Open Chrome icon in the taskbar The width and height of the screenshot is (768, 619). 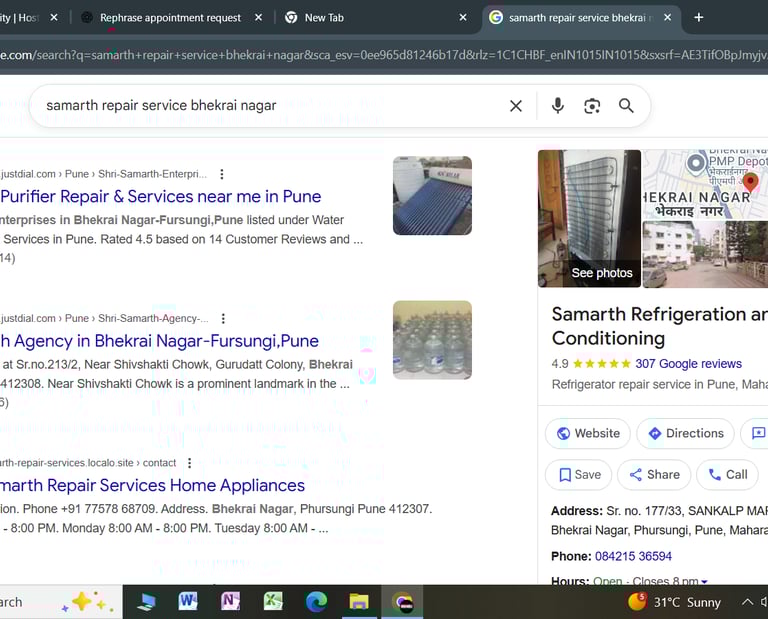(x=403, y=601)
